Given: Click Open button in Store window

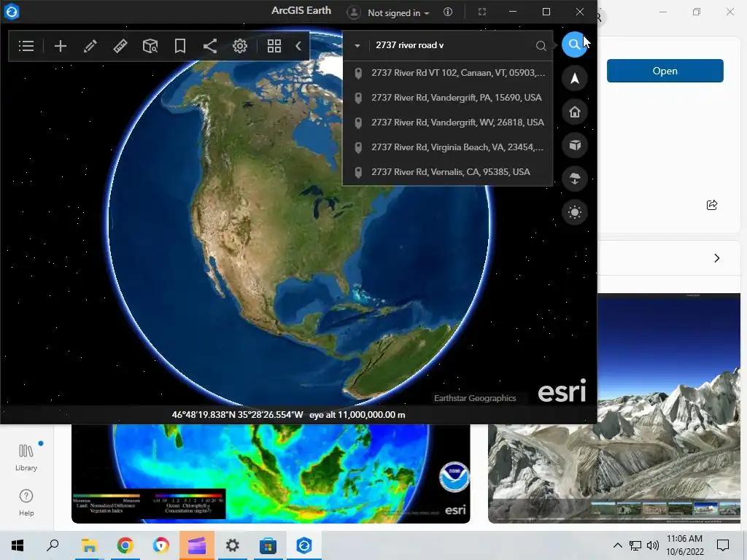Looking at the screenshot, I should pos(665,71).
